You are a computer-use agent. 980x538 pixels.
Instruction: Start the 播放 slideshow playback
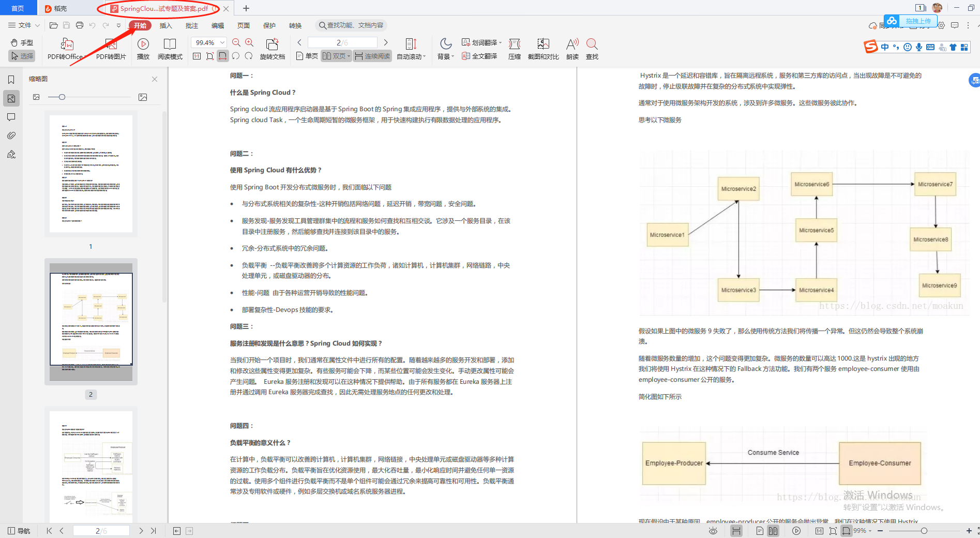tap(143, 49)
